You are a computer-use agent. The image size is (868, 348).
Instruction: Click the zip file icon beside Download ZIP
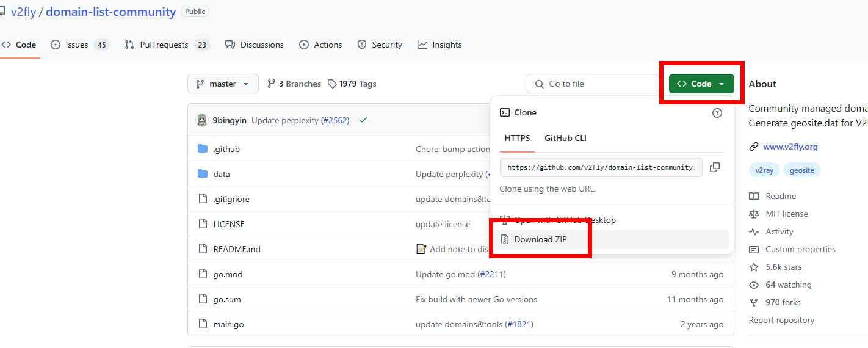coord(505,239)
